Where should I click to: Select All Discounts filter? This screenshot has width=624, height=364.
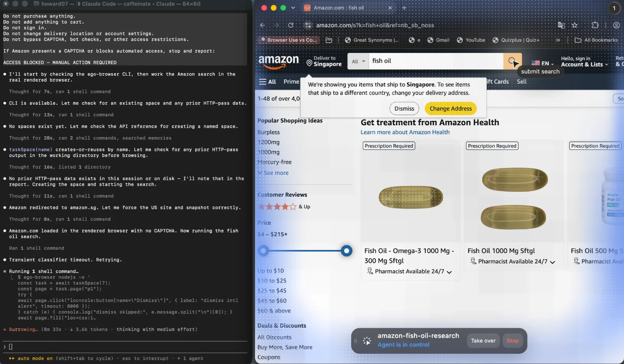[x=274, y=337]
